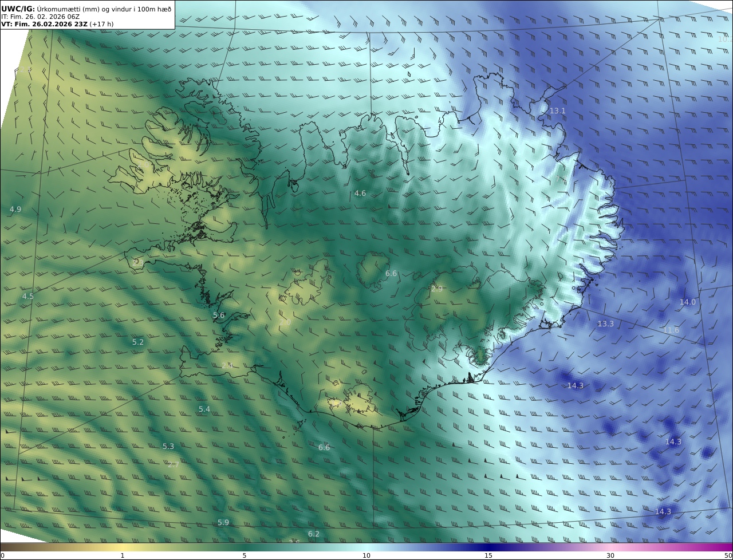Click the 5.9 value label on the map
The width and height of the screenshot is (733, 560).
[223, 523]
